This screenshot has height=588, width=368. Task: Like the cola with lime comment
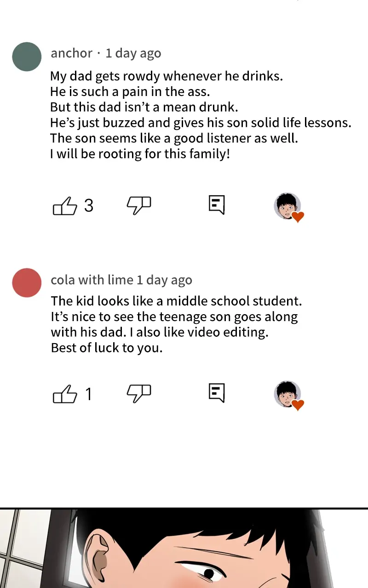[65, 394]
